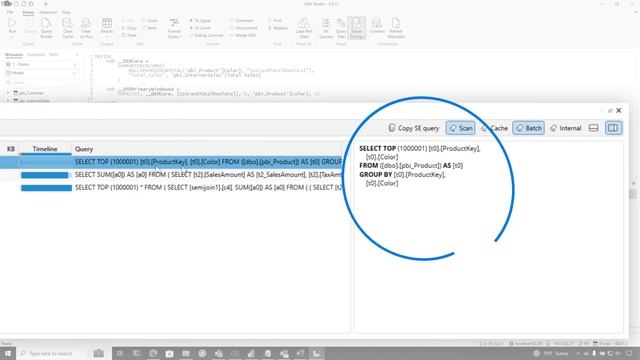The image size is (640, 360).
Task: Uncomment the selected lines
Action: pyautogui.click(x=244, y=28)
